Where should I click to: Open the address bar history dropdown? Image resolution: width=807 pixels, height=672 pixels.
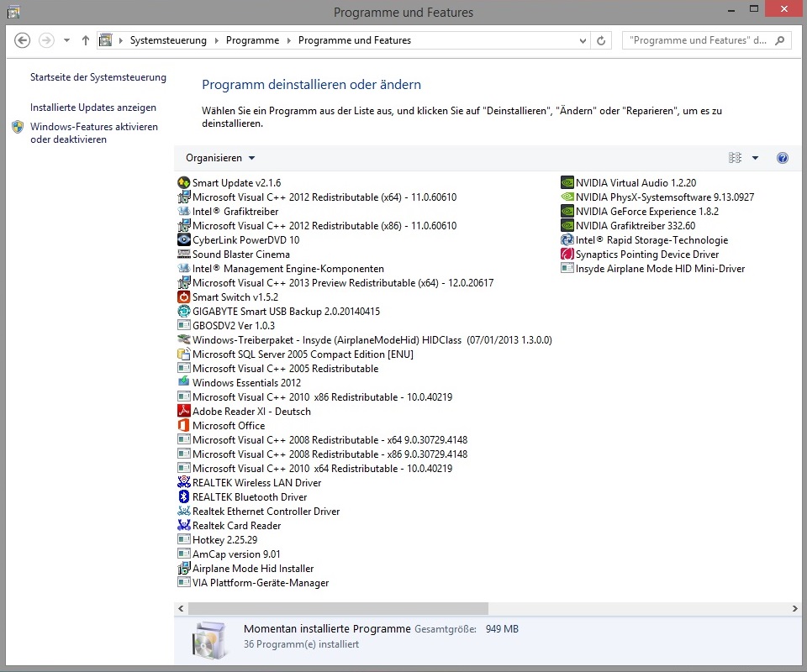(x=583, y=40)
